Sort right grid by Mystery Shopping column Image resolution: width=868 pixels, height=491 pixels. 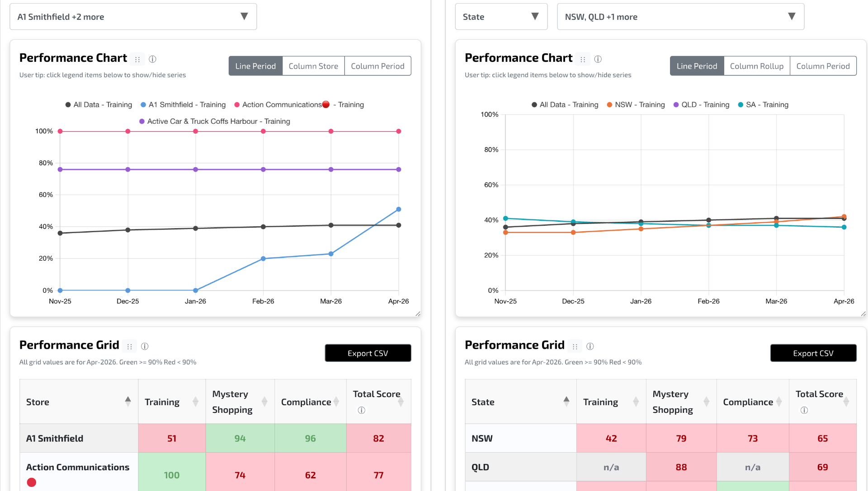[706, 402]
